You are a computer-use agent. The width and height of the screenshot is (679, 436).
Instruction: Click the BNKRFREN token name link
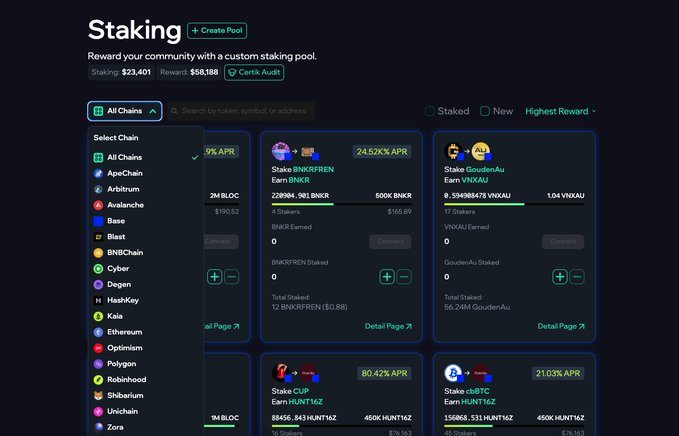(314, 169)
